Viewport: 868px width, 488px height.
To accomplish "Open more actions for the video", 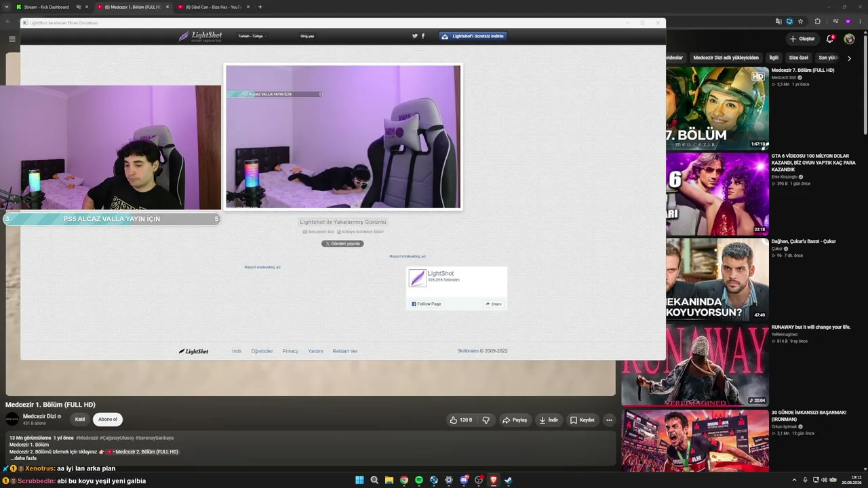I will click(609, 420).
